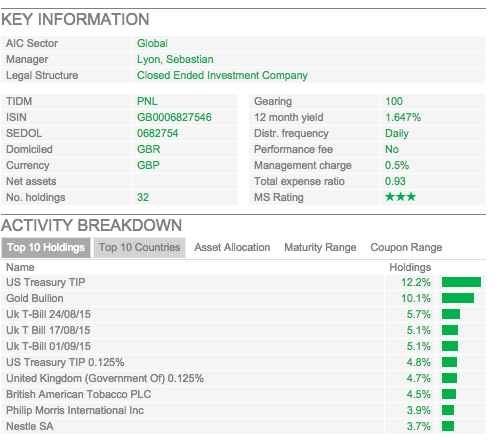499x440 pixels.
Task: Show the Coupon Range tab
Action: 406,247
